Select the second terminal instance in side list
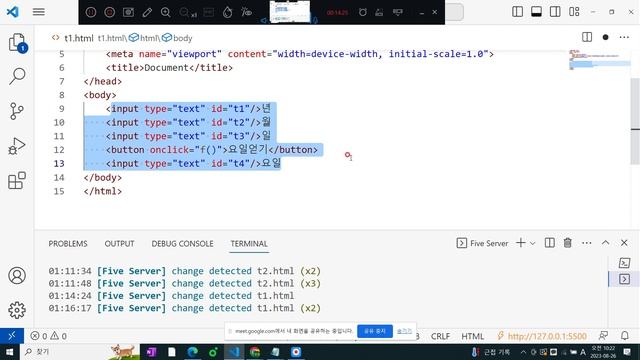This screenshot has height=360, width=640. coord(624,279)
